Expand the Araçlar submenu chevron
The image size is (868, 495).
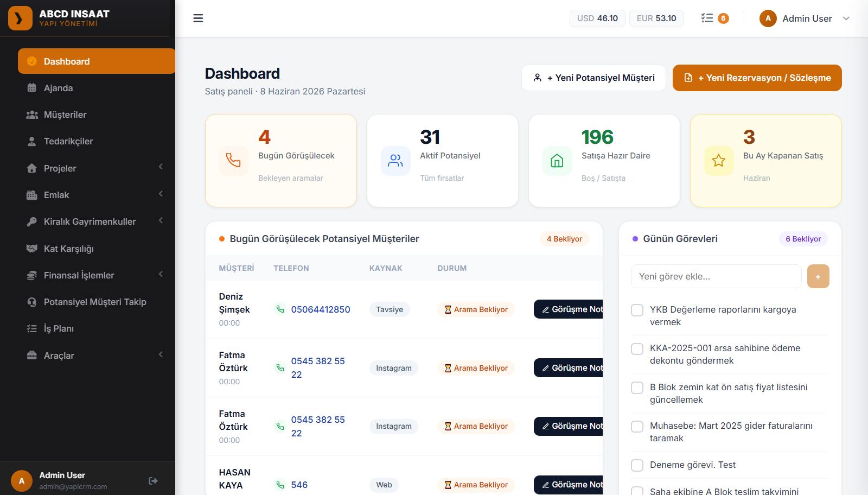(161, 354)
